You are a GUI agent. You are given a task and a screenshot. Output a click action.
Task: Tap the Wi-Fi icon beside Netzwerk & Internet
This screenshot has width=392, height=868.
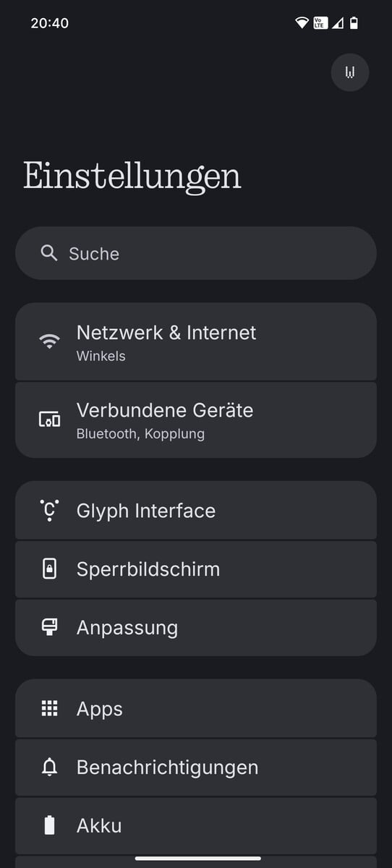[49, 341]
